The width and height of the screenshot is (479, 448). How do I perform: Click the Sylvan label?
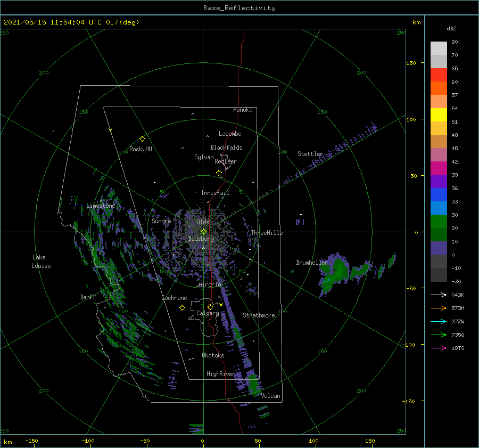[x=204, y=157]
